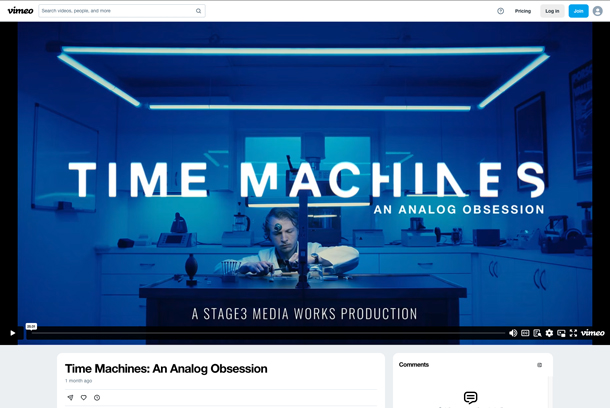Image resolution: width=610 pixels, height=408 pixels.
Task: Enter fullscreen mode
Action: (x=573, y=333)
